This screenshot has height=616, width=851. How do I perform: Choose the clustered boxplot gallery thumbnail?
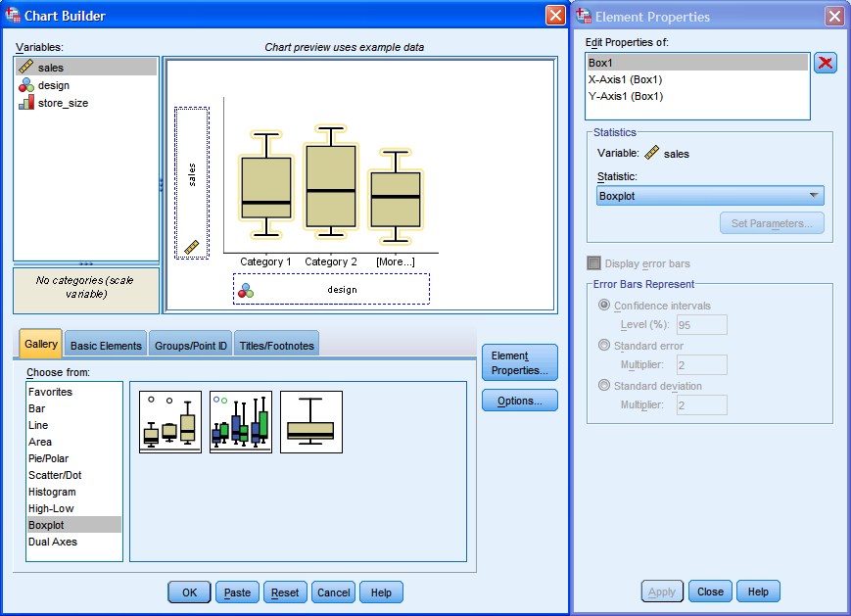click(240, 422)
